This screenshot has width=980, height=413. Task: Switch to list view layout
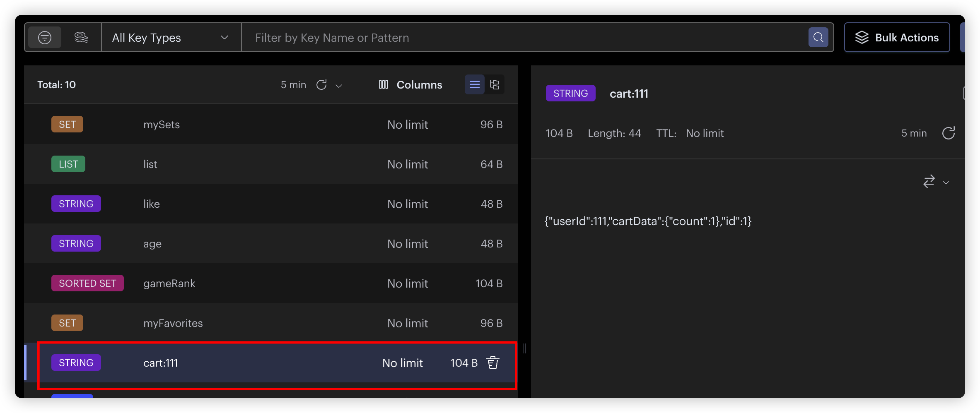(475, 85)
